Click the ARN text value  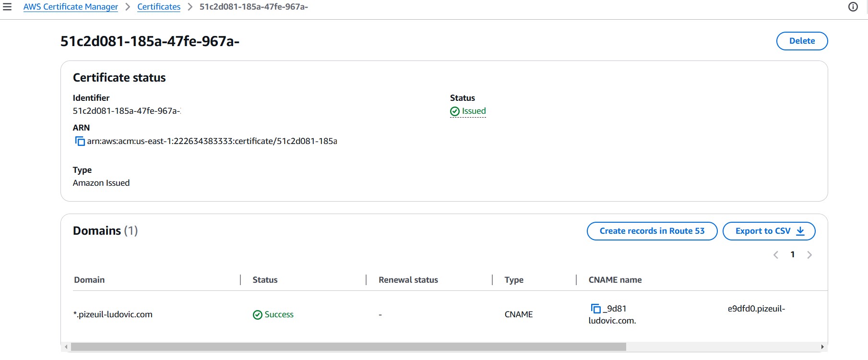212,141
